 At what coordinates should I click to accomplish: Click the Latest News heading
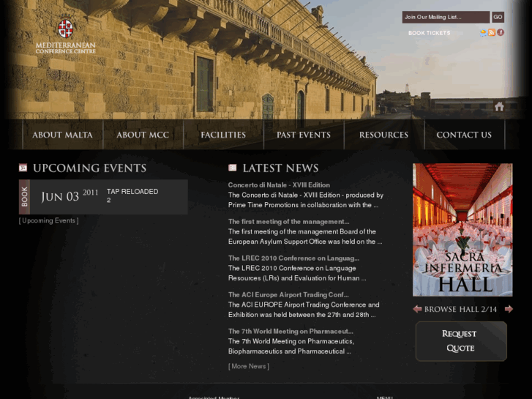(x=280, y=168)
